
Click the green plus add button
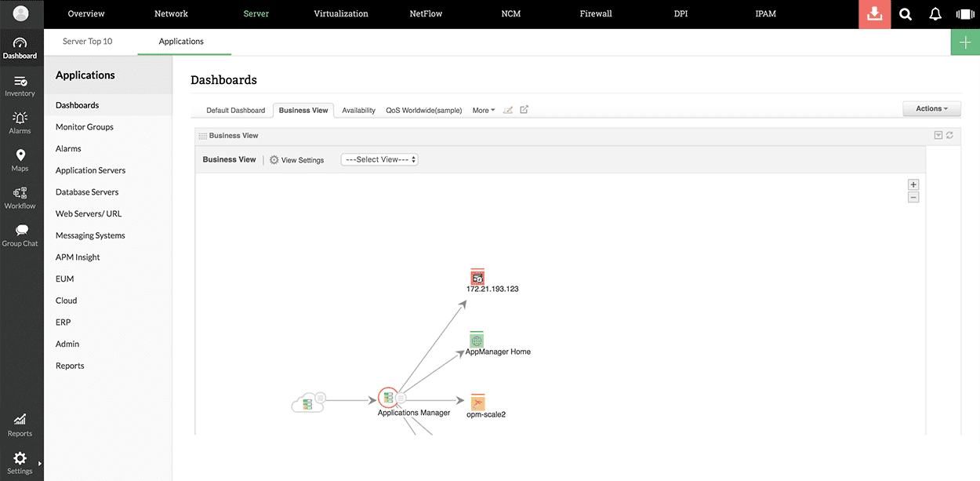point(965,42)
